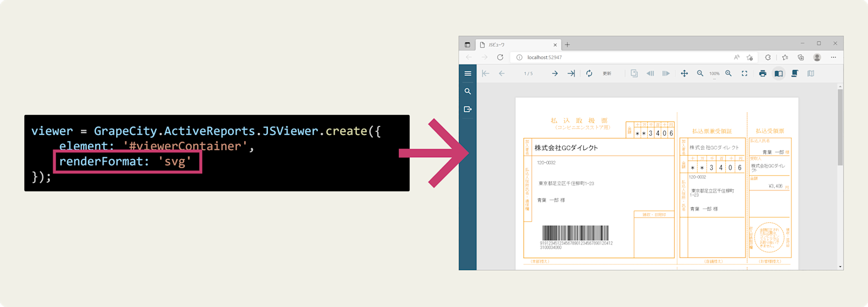Image resolution: width=868 pixels, height=307 pixels.
Task: Click the text 株式会社GCダイレクト in left slip
Action: [x=566, y=148]
